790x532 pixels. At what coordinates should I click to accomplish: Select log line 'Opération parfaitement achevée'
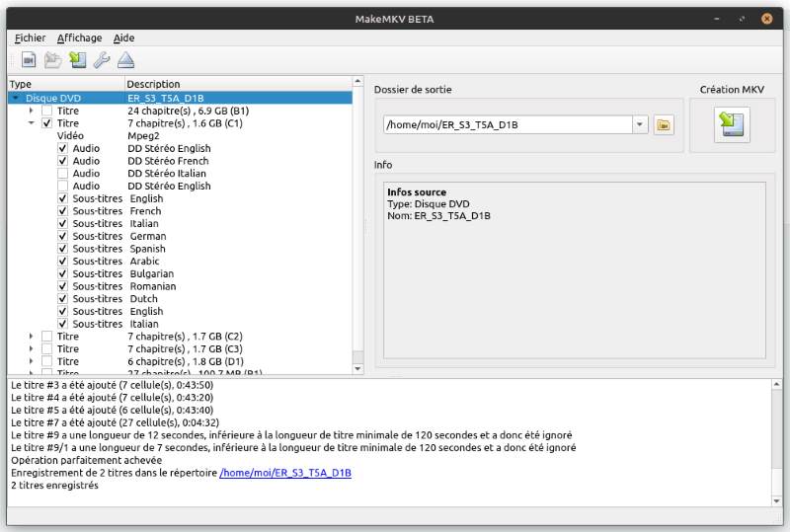pos(87,461)
